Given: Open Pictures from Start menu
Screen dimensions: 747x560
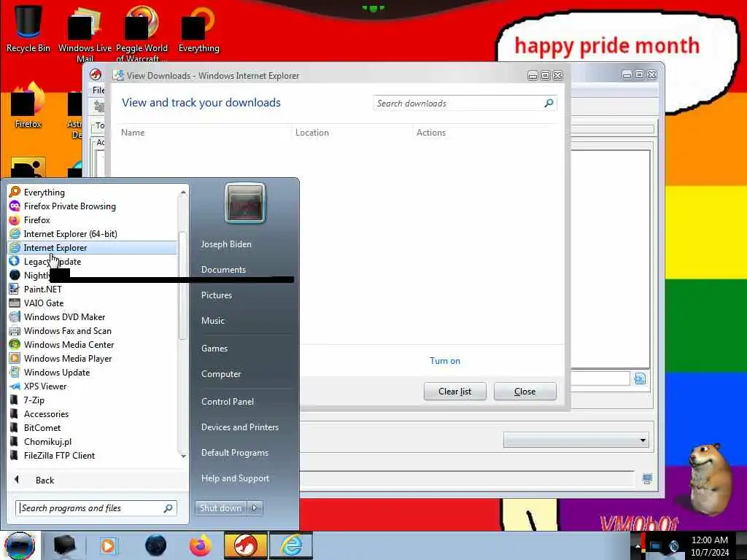Looking at the screenshot, I should click(x=216, y=295).
